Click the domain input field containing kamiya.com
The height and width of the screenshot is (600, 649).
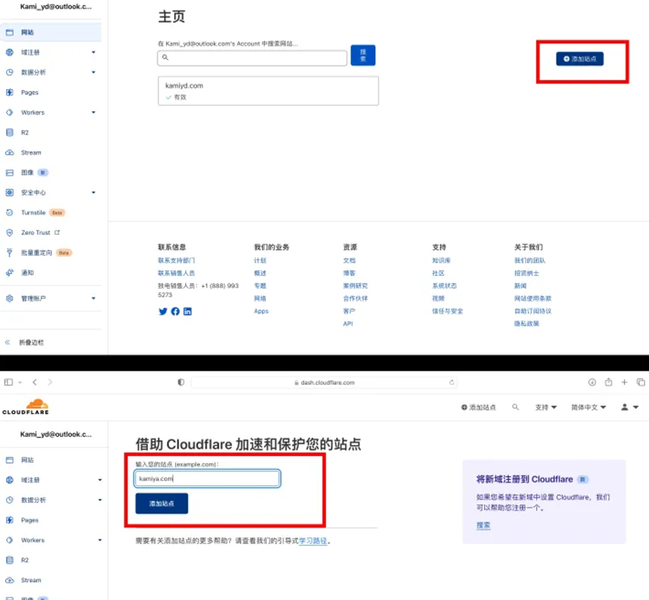[207, 478]
